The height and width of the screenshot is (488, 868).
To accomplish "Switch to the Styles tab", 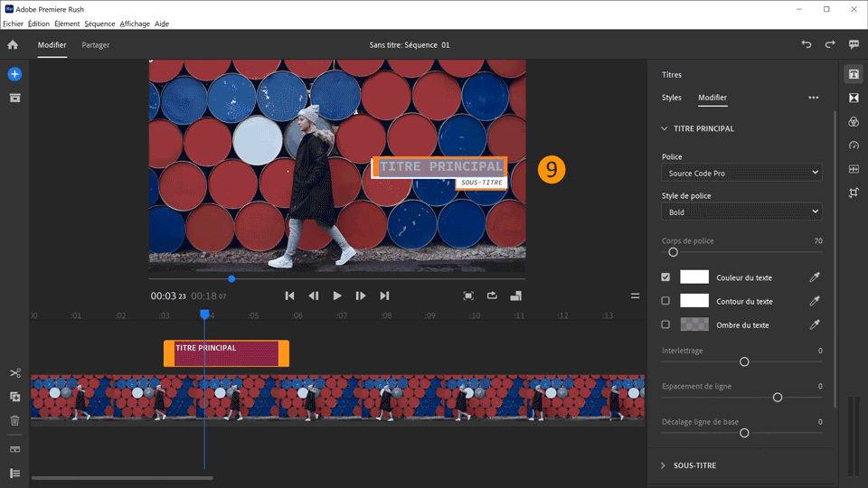I will pyautogui.click(x=672, y=98).
